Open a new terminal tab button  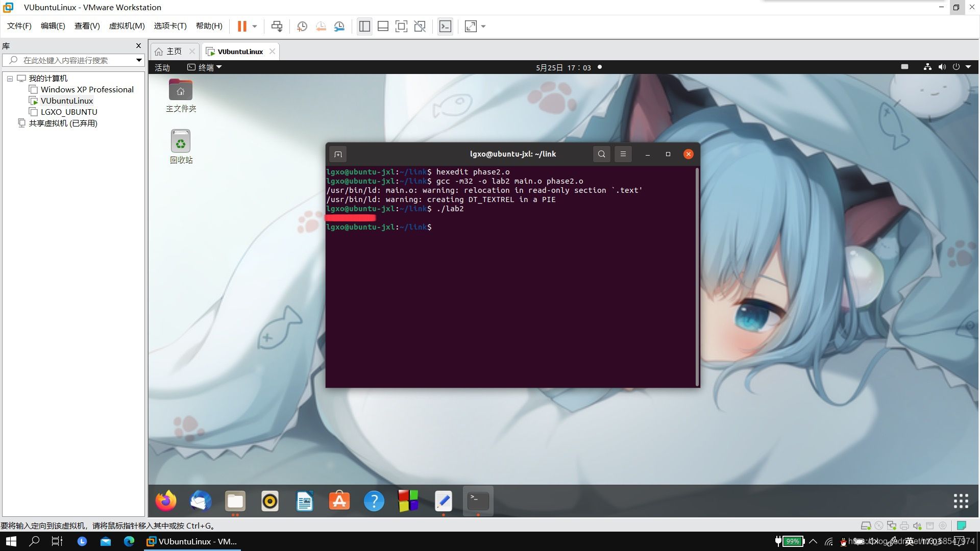(338, 154)
